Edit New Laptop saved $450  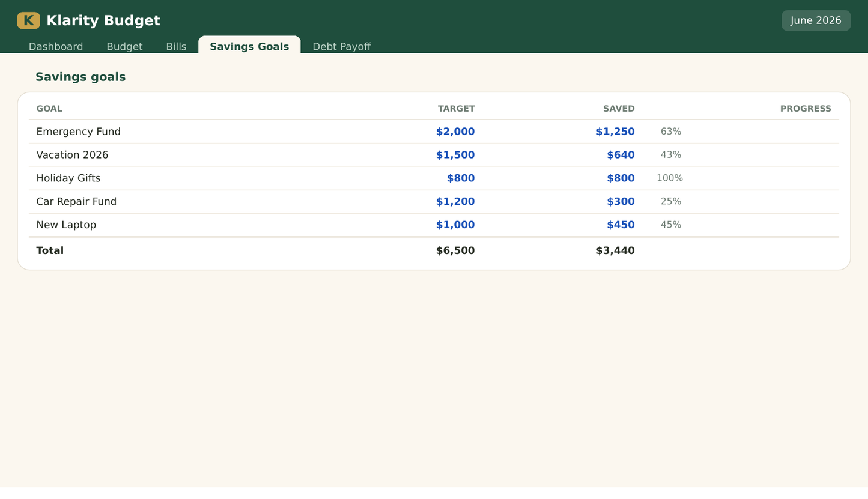point(621,225)
